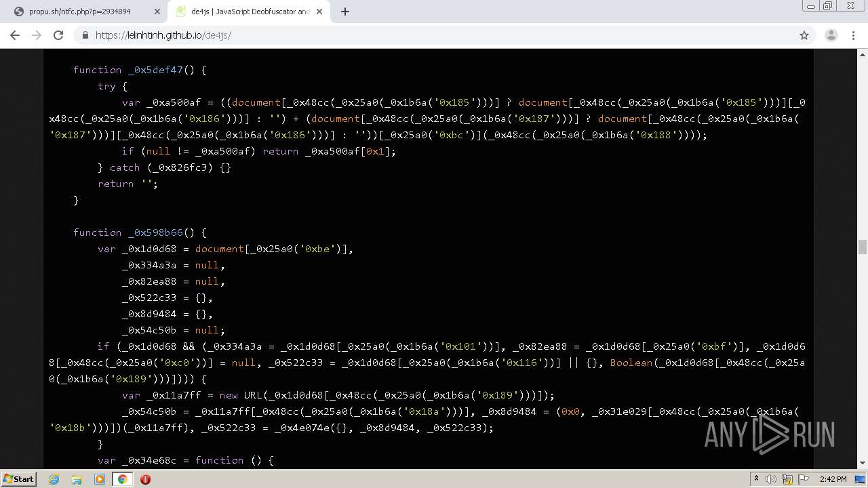Click the 'var _0x34e68c = function' line
Image resolution: width=868 pixels, height=488 pixels.
(186, 460)
